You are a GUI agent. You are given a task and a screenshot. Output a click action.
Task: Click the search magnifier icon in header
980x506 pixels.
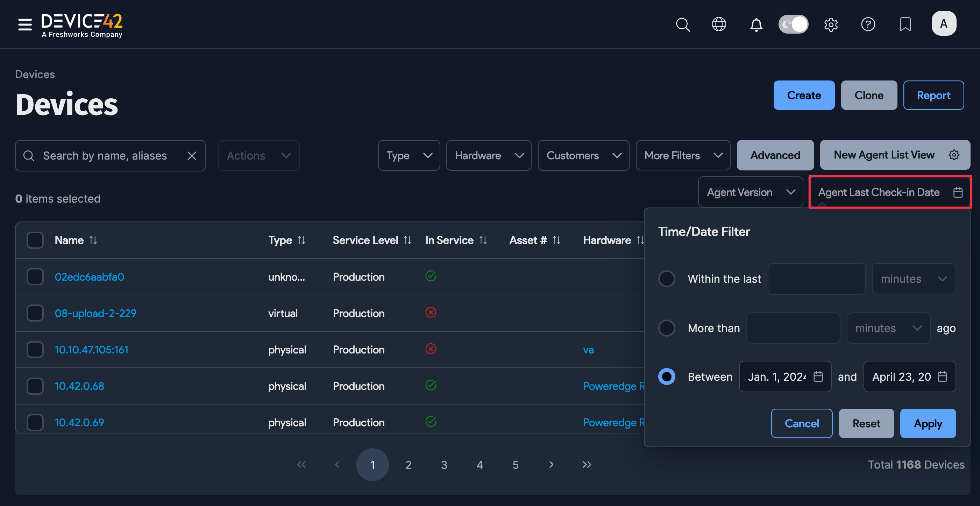pyautogui.click(x=682, y=24)
